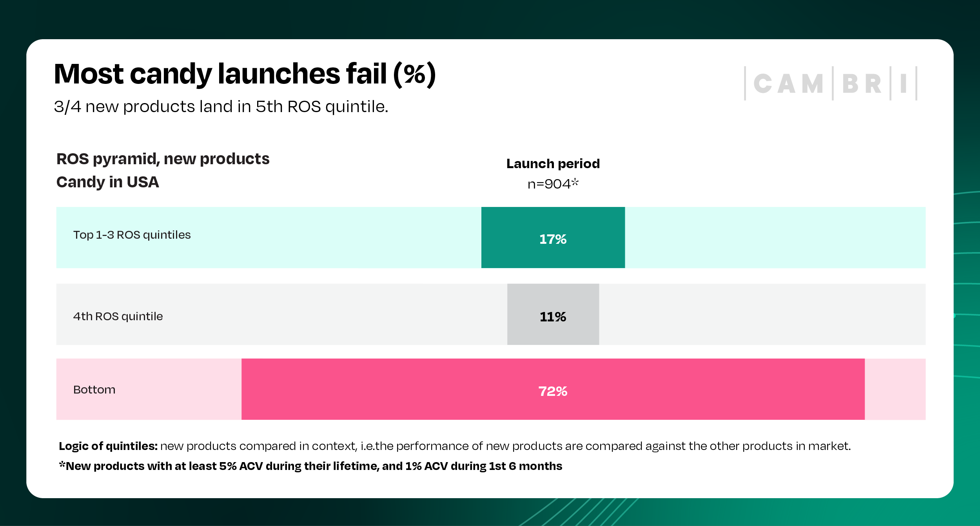
Task: Click the light gray area right of the 11% bar
Action: (x=762, y=314)
